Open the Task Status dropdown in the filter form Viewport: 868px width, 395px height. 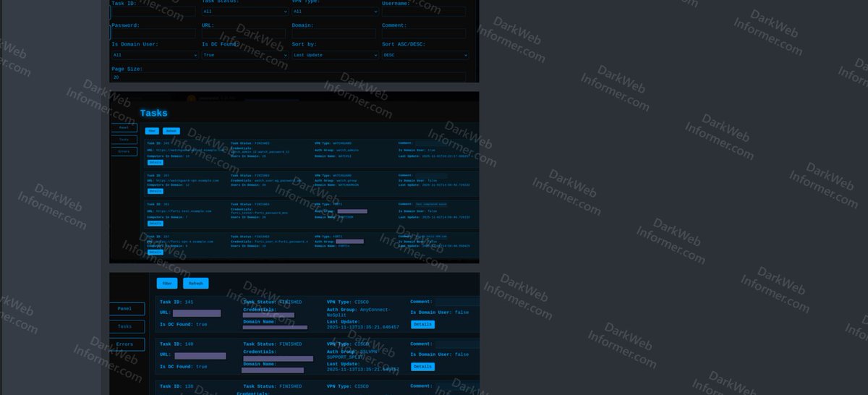point(244,12)
